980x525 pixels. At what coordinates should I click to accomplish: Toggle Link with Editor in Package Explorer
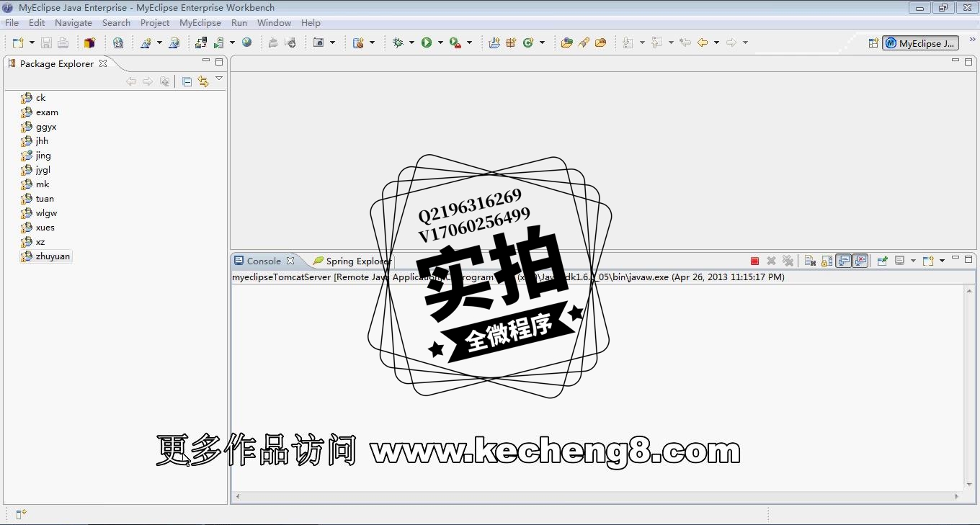203,81
